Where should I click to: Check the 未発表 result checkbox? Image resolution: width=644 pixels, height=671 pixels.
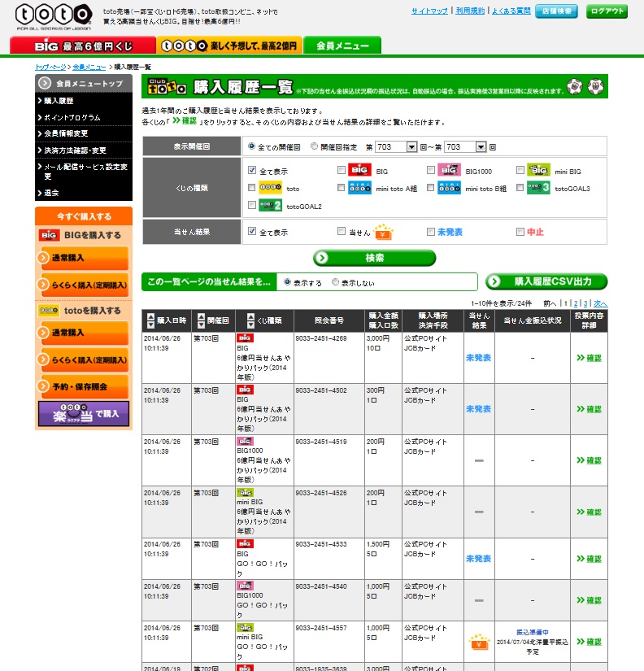click(431, 232)
